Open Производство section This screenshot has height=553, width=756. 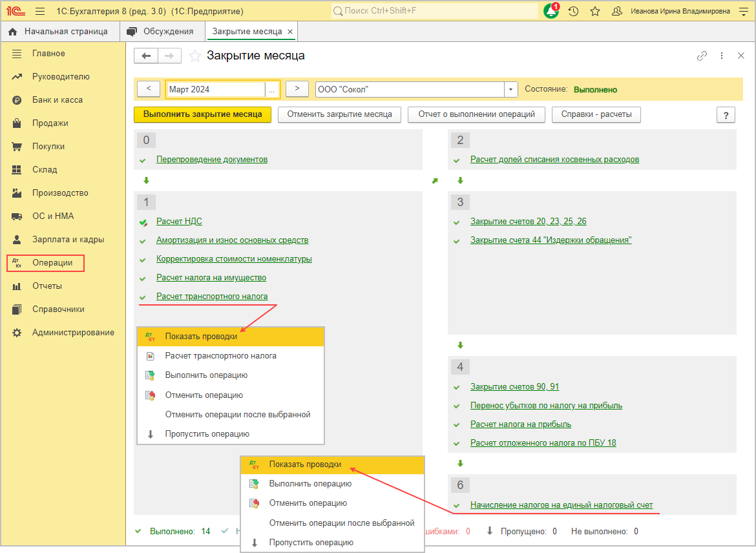point(60,193)
